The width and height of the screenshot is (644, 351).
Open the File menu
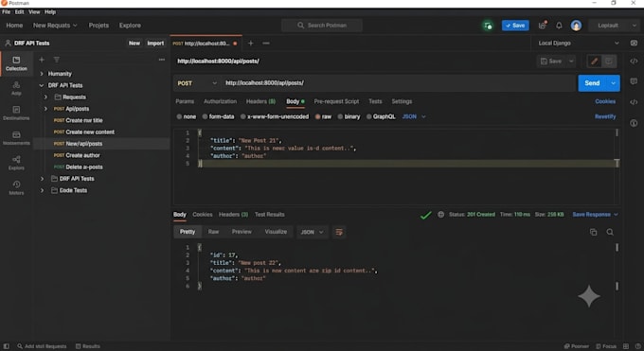point(7,12)
